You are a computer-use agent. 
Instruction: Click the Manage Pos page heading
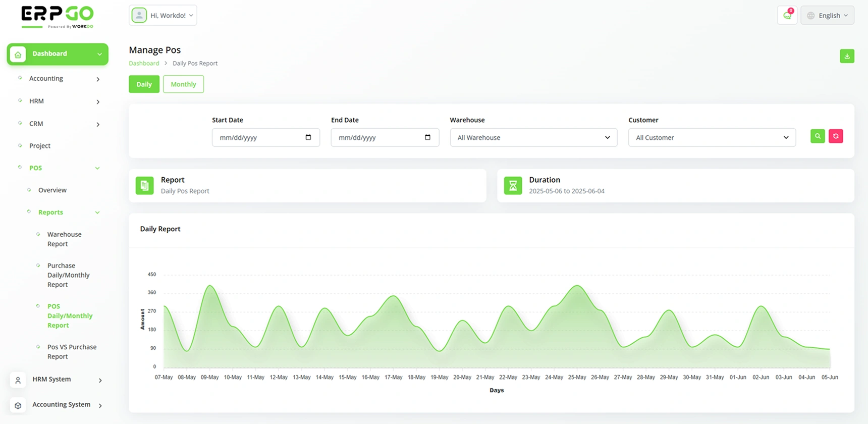click(x=154, y=50)
